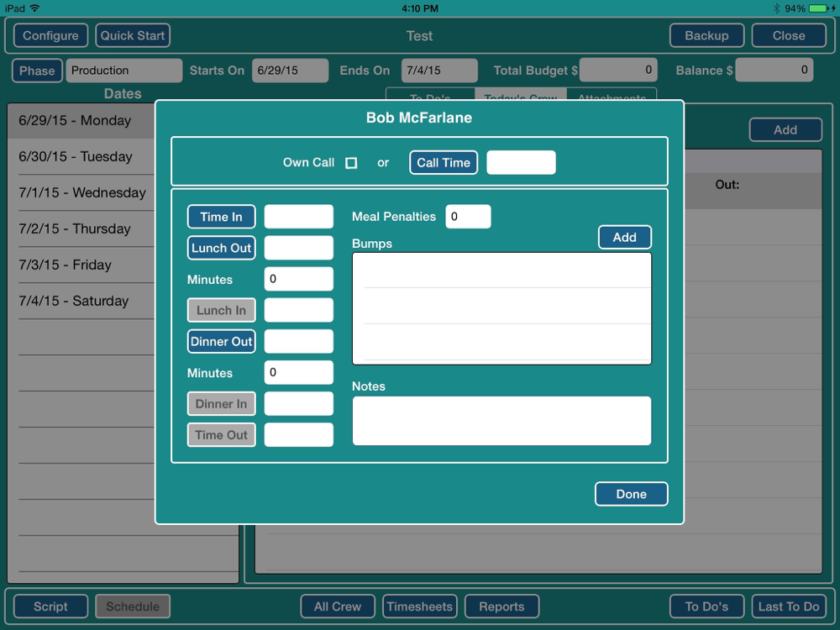Click the Lunch Minutes field under Lunch Out
840x630 pixels.
tap(298, 279)
